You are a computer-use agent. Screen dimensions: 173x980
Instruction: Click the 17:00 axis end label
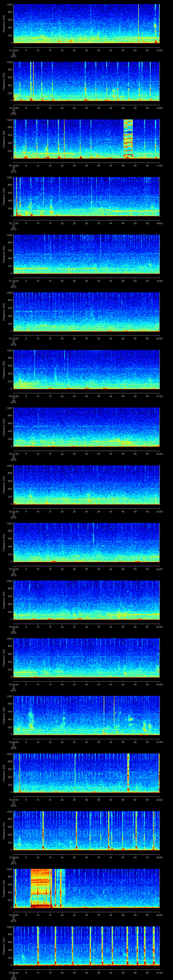click(159, 166)
